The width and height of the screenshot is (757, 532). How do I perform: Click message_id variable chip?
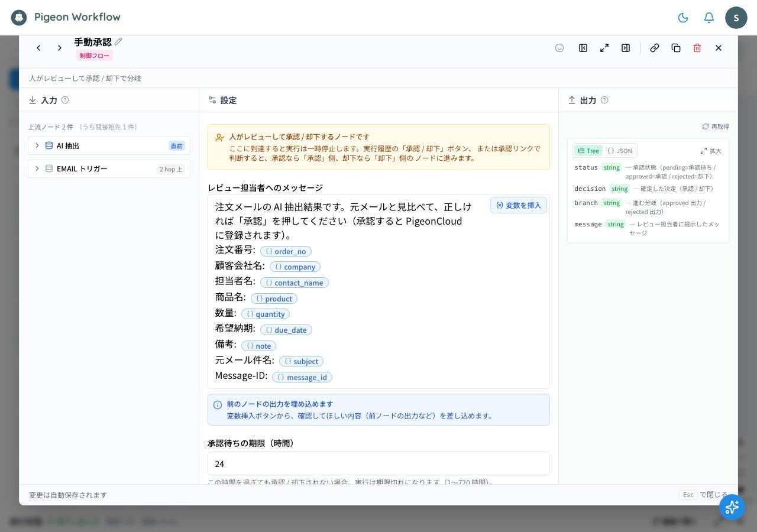click(302, 377)
